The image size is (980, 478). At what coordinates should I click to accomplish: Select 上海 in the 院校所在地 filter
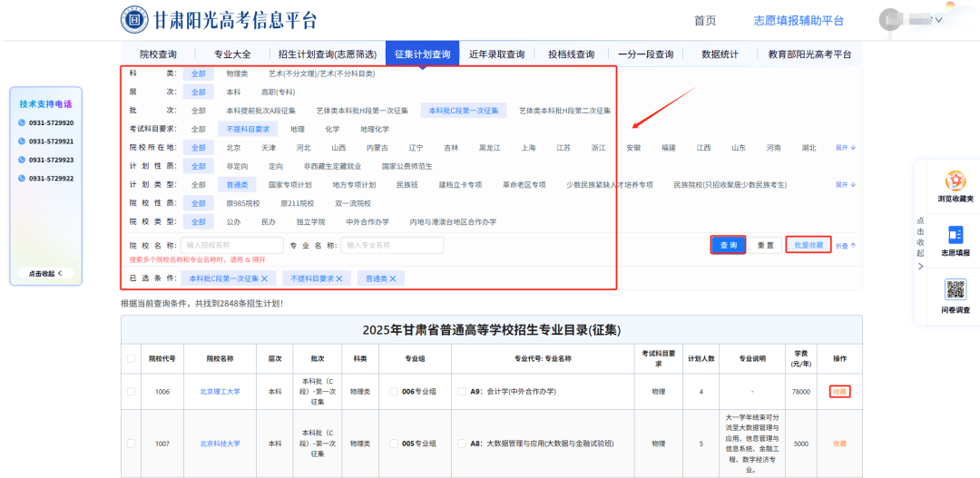pyautogui.click(x=529, y=148)
